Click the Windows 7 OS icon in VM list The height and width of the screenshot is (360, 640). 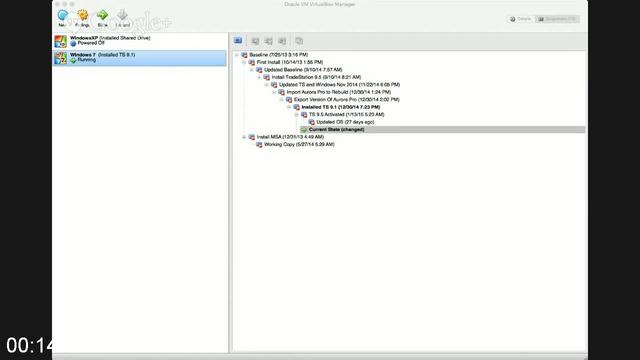[x=60, y=58]
